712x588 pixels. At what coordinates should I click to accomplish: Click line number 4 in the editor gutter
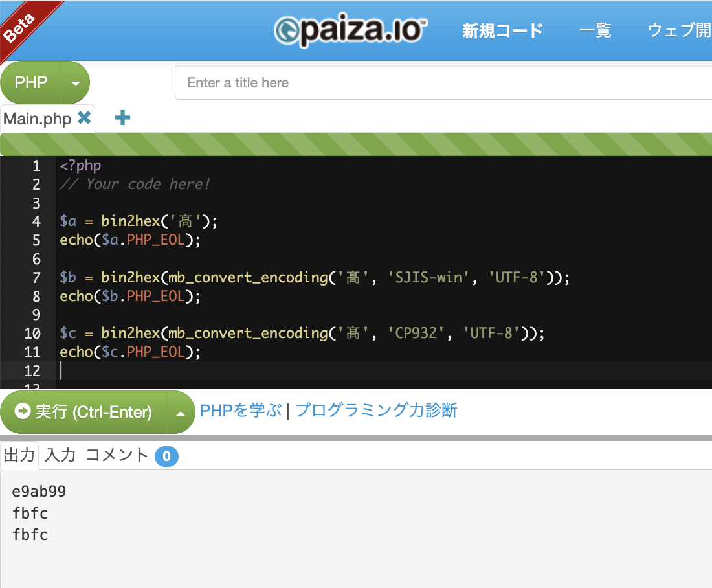coord(36,221)
